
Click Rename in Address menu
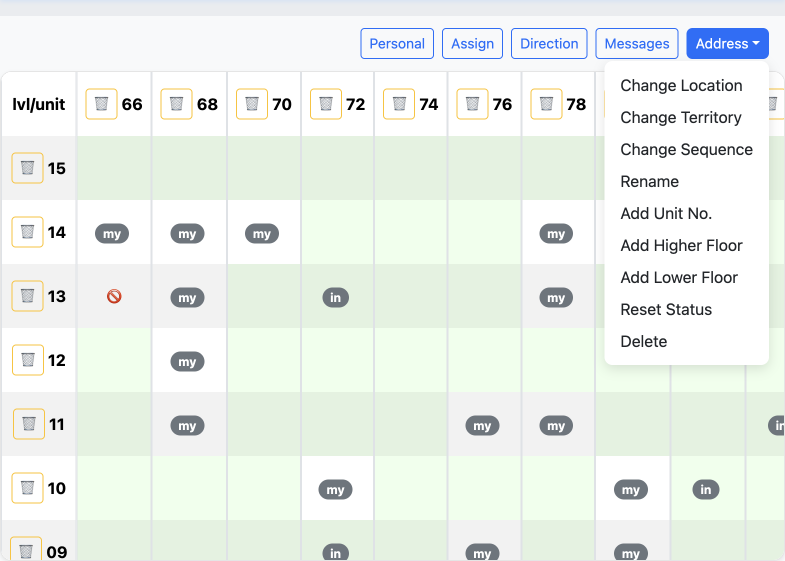pos(649,182)
